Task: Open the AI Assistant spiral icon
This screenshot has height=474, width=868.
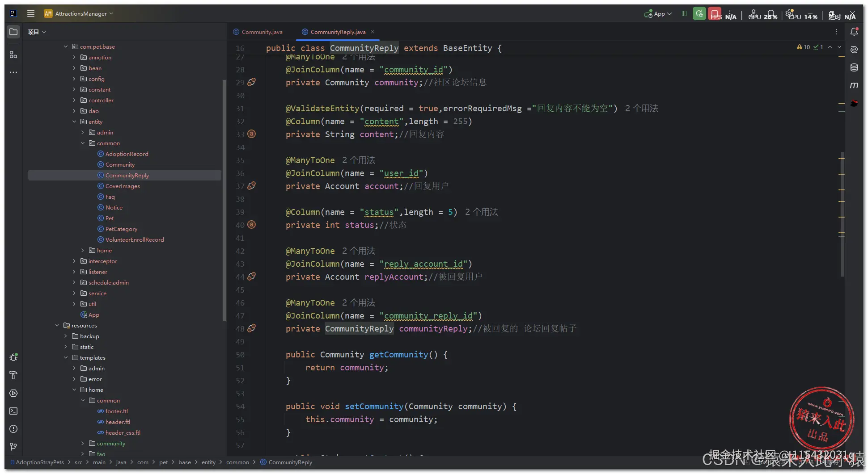Action: click(854, 50)
